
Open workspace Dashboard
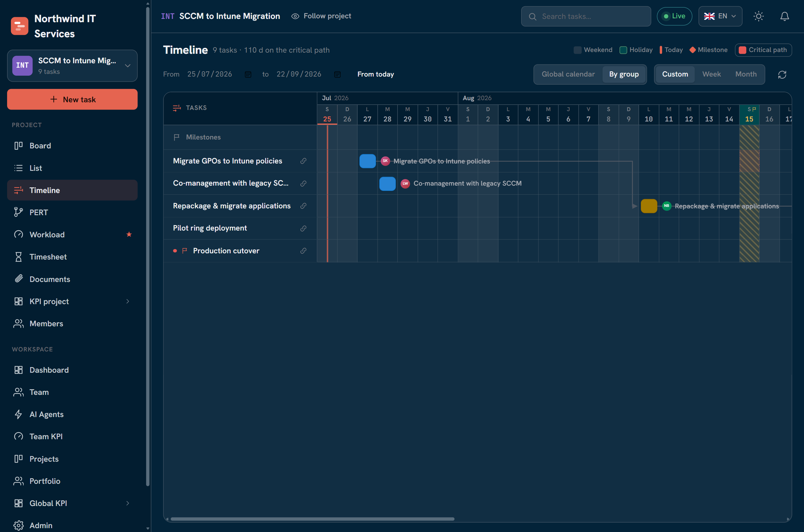72,370
